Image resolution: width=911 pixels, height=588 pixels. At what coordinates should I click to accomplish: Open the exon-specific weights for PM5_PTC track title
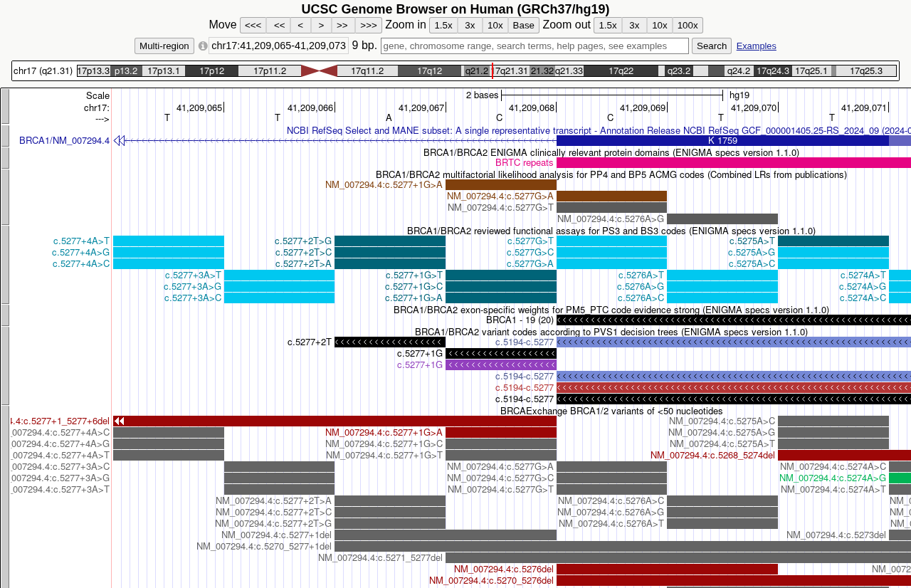(611, 310)
